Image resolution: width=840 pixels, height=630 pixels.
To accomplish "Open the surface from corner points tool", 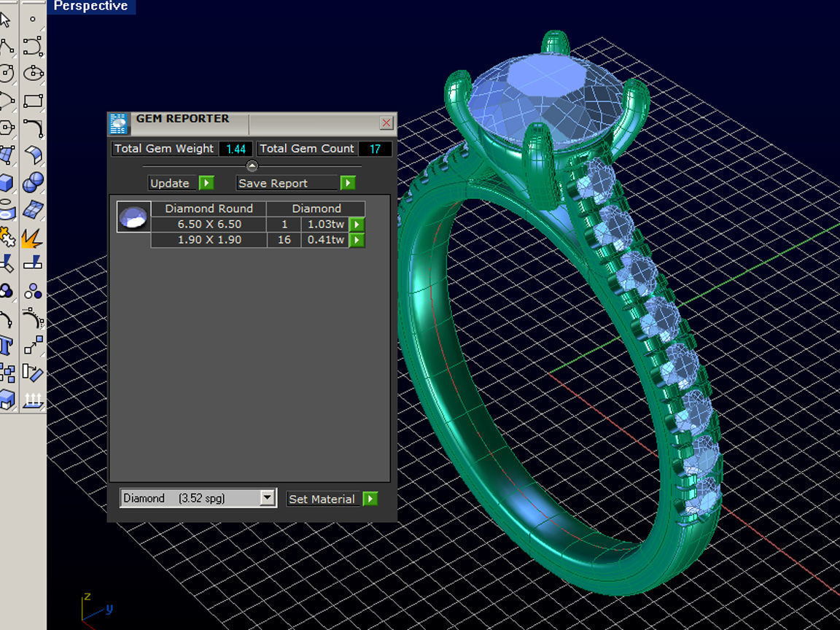I will (7, 155).
